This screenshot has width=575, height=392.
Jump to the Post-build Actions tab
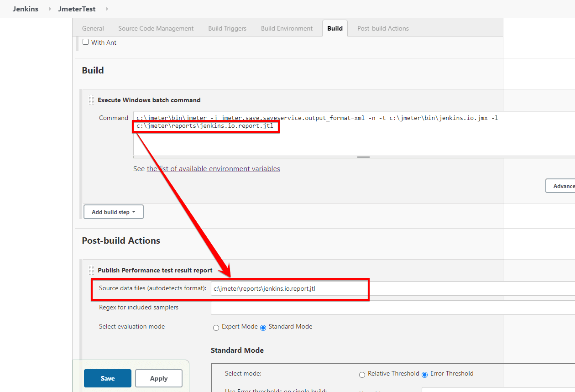pyautogui.click(x=383, y=28)
